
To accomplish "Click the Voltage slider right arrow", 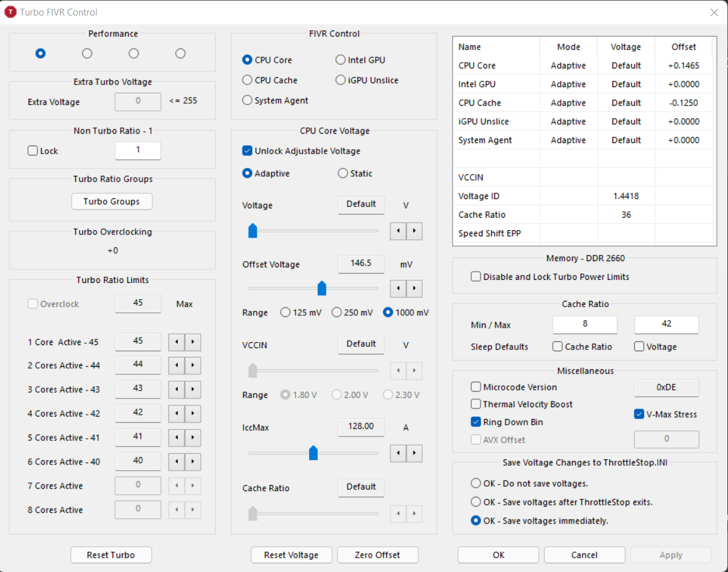I will coord(414,231).
